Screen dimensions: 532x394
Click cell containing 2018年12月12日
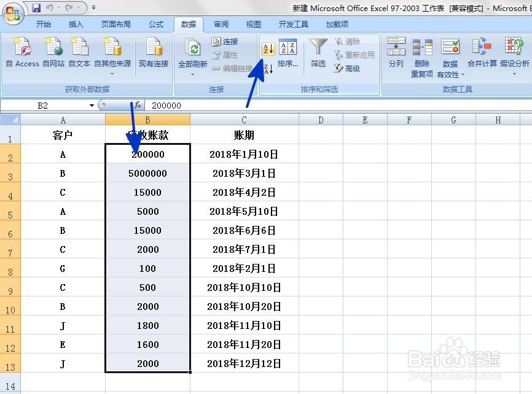point(244,363)
